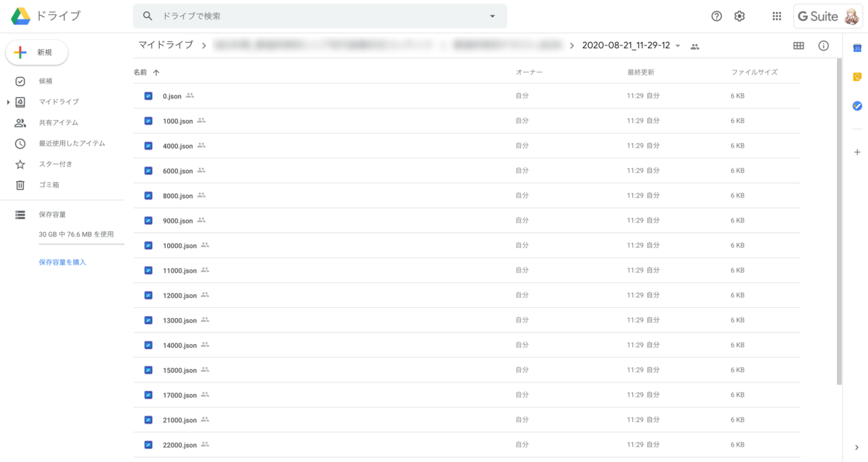The height and width of the screenshot is (462, 868).
Task: Click 最終更新 column header
Action: (641, 72)
